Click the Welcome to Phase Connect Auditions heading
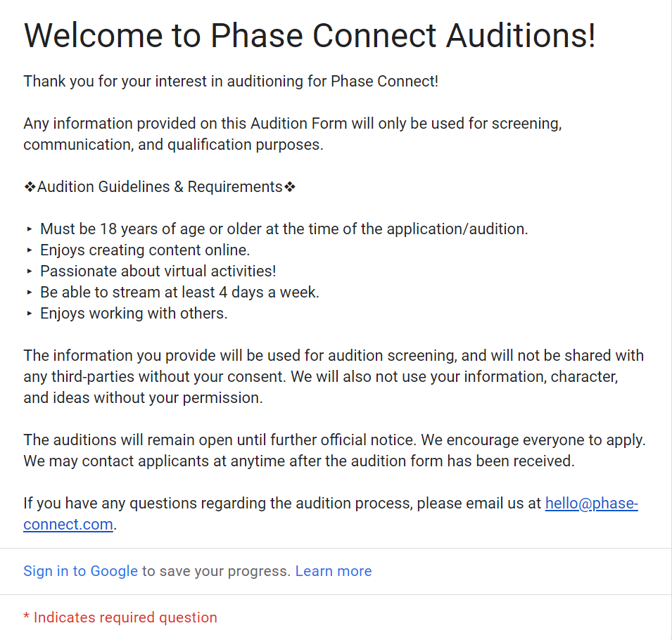This screenshot has height=640, width=672. point(310,35)
